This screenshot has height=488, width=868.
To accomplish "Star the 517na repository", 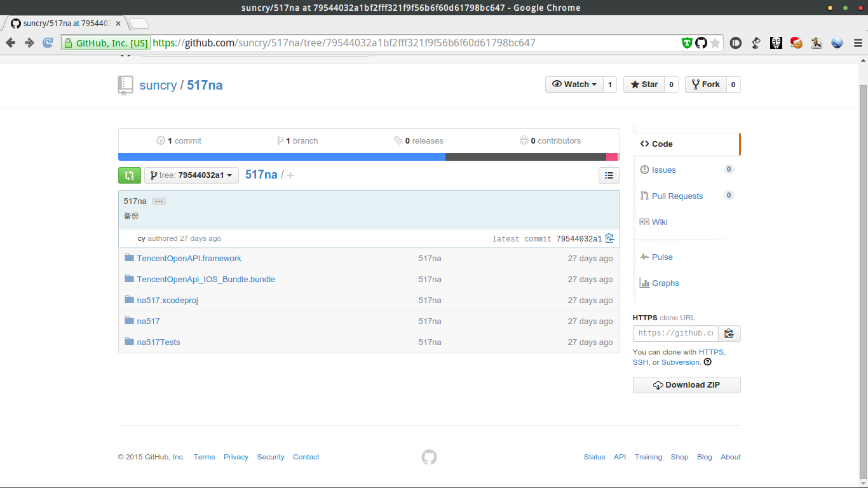I will pyautogui.click(x=644, y=85).
